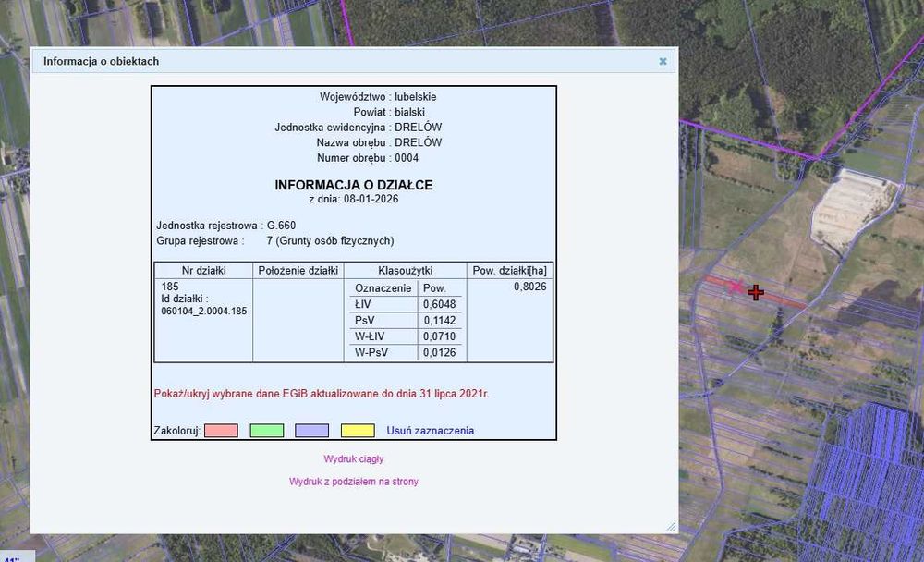Click parcel number 185 cell
The width and height of the screenshot is (924, 562).
[170, 286]
